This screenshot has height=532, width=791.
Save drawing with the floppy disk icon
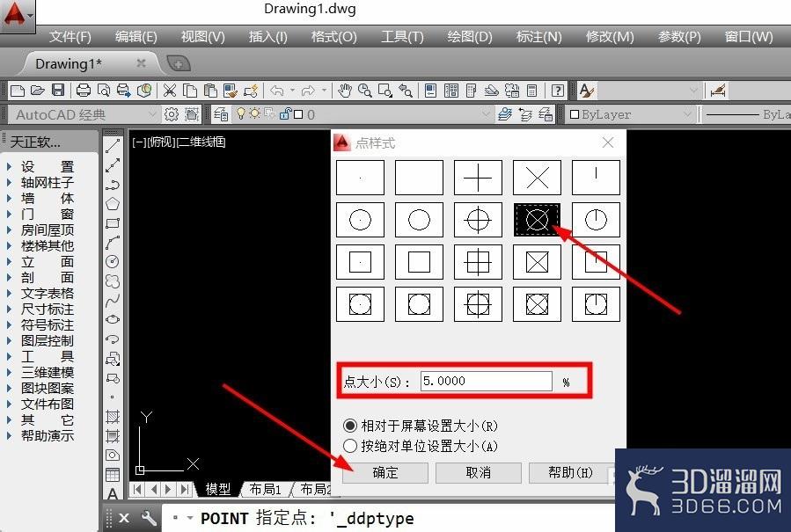pyautogui.click(x=59, y=91)
